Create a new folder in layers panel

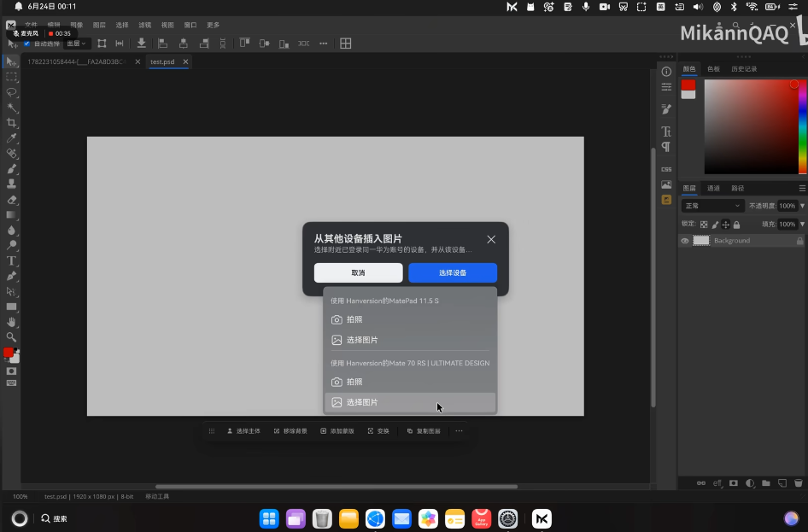point(766,483)
